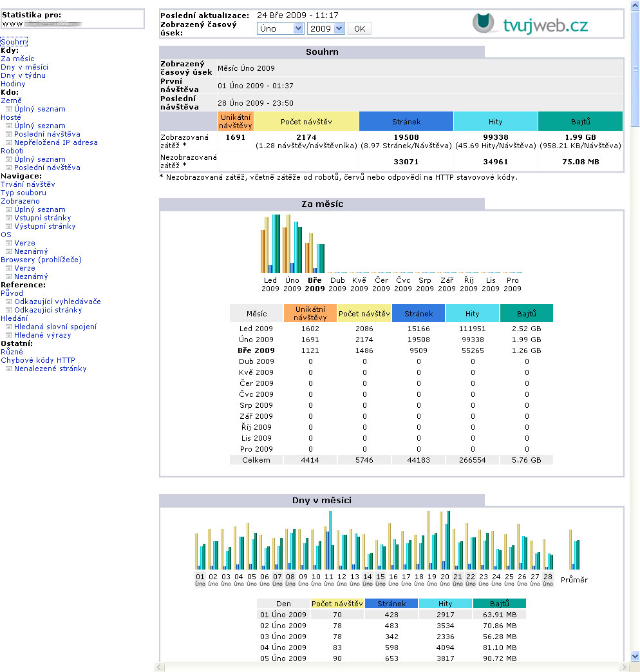Go to the Za měsíc section link

17,59
